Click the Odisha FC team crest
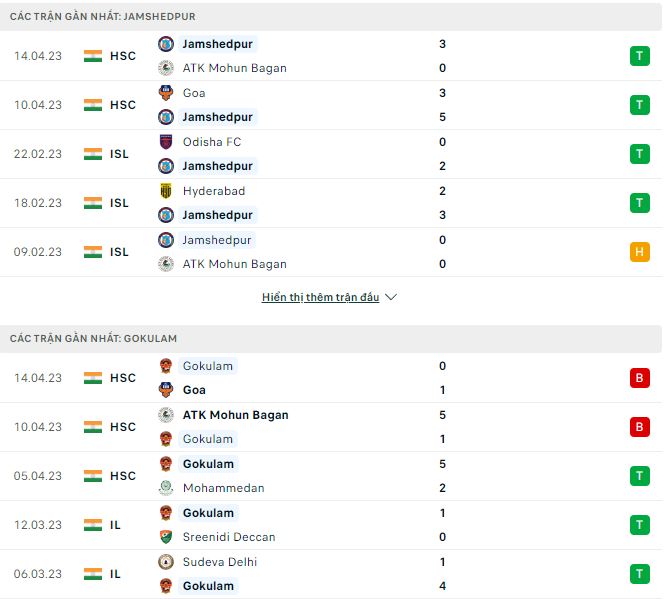665x600 pixels. pyautogui.click(x=166, y=142)
